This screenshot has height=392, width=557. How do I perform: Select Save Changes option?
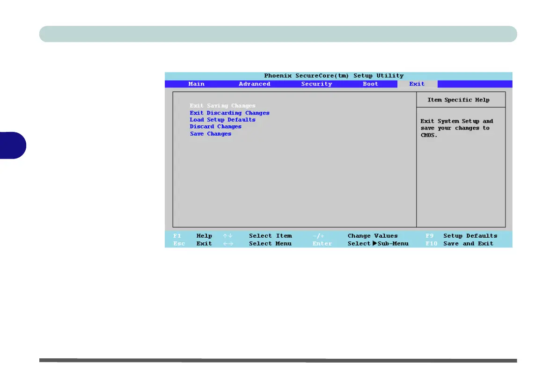coord(211,134)
